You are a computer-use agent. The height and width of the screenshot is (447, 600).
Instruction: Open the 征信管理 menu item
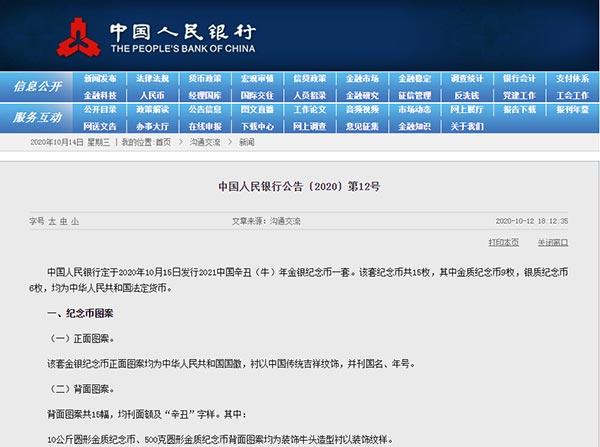[x=414, y=95]
